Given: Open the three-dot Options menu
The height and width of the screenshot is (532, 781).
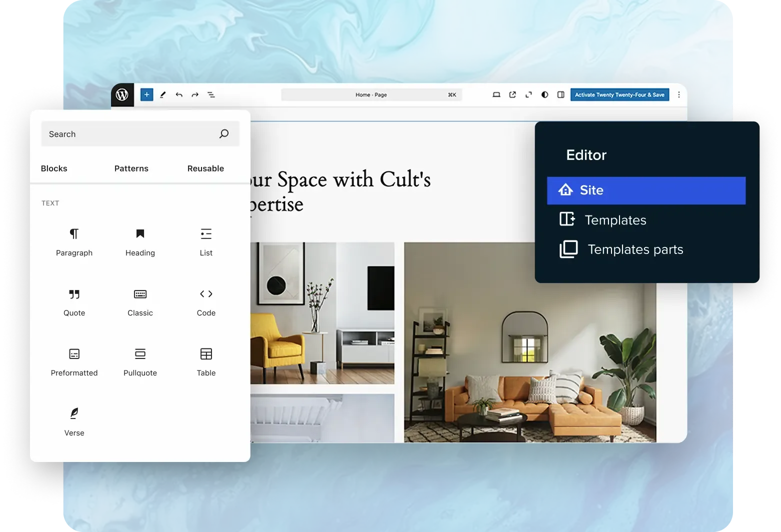Looking at the screenshot, I should point(678,94).
